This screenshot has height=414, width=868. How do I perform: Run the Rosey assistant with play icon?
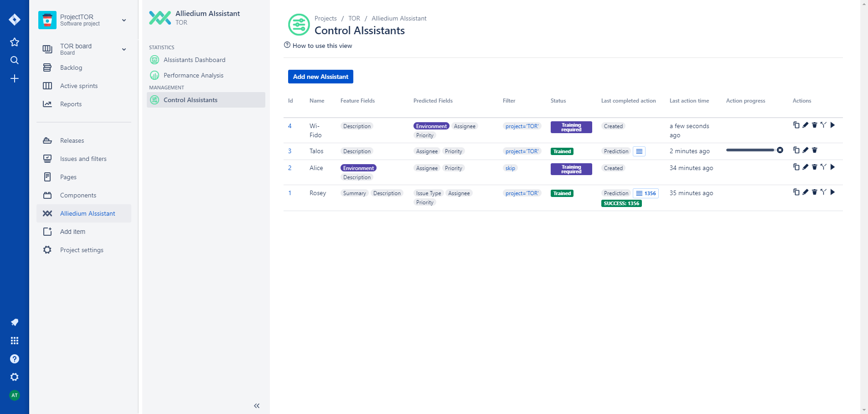(832, 192)
